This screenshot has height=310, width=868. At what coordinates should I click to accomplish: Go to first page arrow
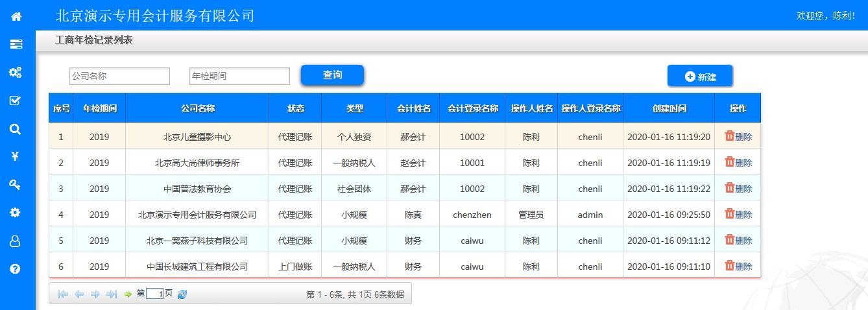(x=63, y=294)
